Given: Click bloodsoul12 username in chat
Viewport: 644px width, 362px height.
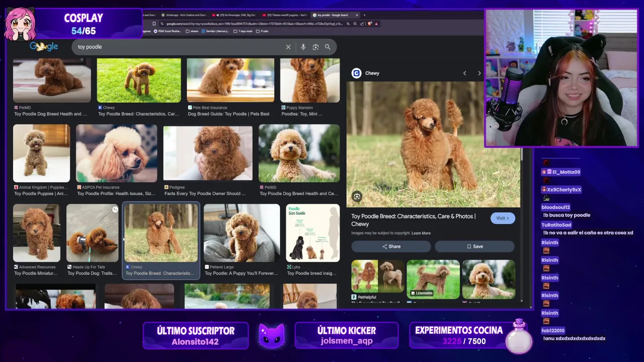Looking at the screenshot, I should (555, 207).
